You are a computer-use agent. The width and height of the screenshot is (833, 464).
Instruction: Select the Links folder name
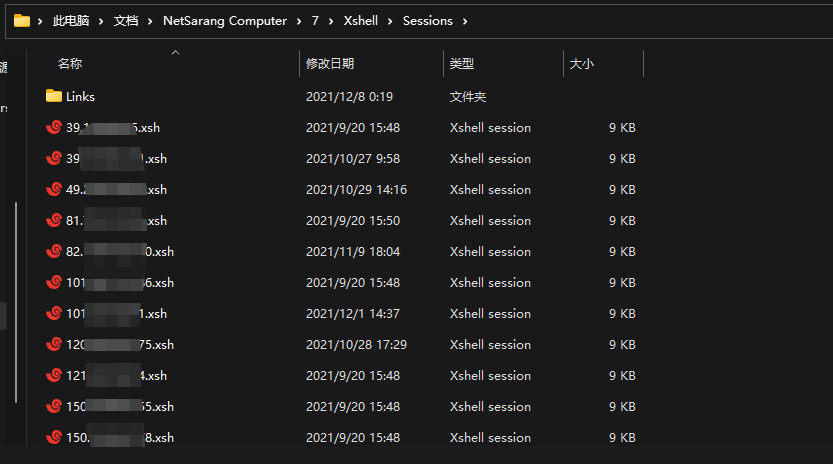[81, 97]
